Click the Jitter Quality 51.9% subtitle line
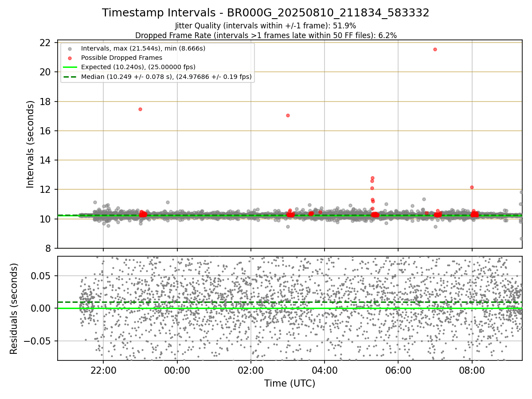This screenshot has height=399, width=532. pos(266,26)
